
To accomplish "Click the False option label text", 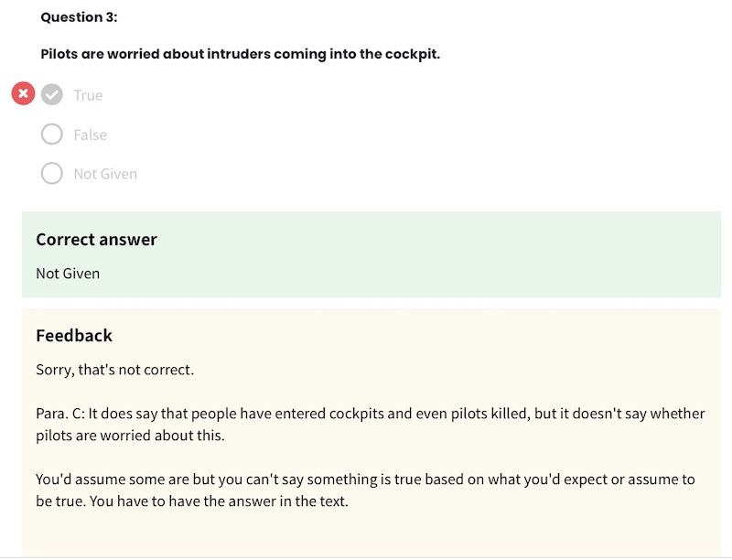I will point(90,135).
